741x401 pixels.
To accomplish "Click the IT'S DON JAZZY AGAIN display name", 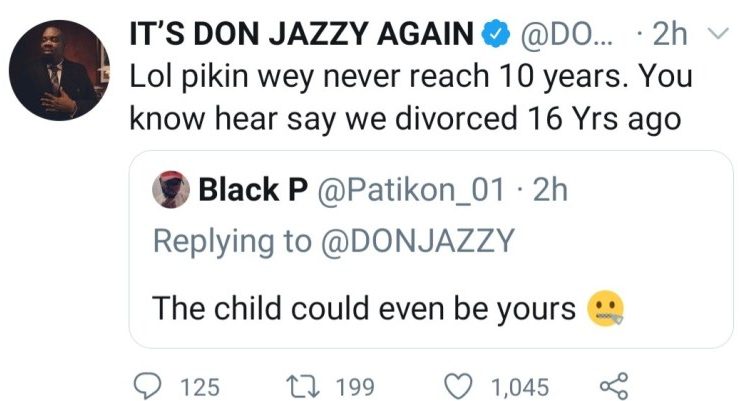I will point(303,38).
